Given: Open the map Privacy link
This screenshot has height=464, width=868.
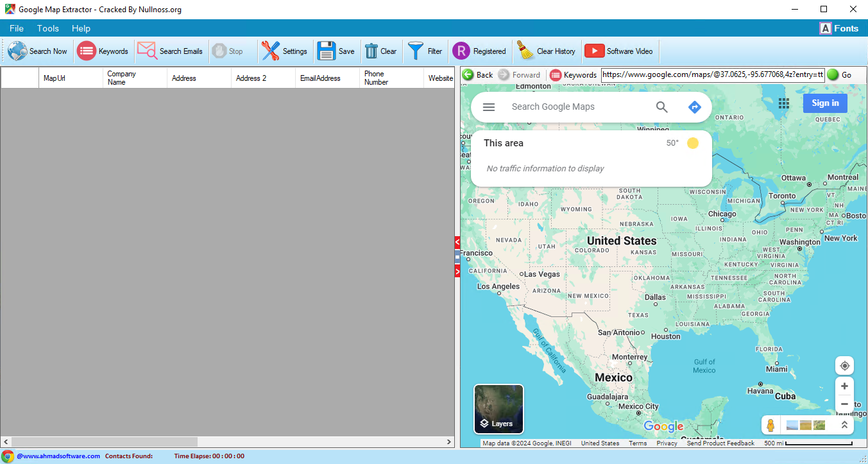Looking at the screenshot, I should (667, 443).
